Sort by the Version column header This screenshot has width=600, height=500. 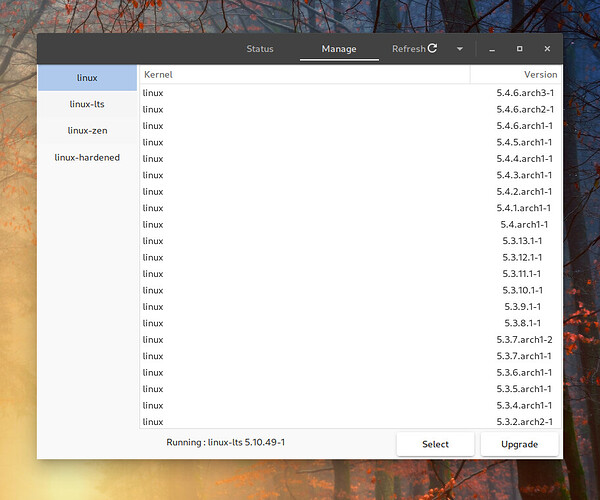click(x=515, y=75)
